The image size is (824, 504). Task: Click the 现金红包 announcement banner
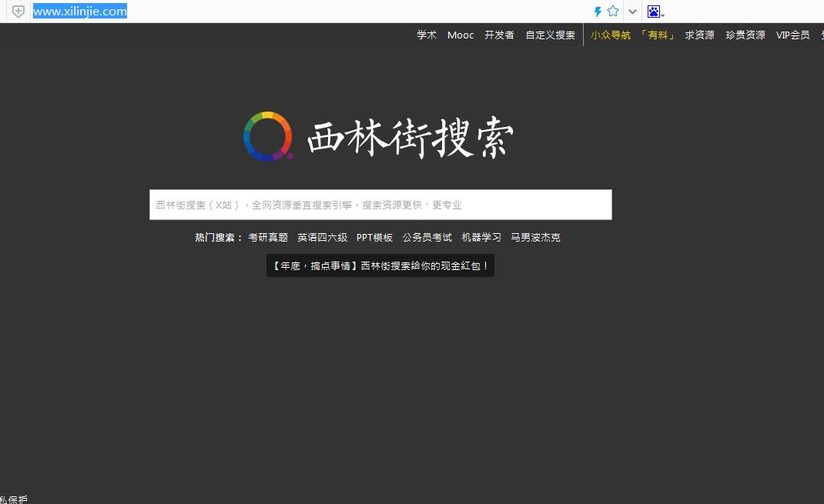coord(380,265)
